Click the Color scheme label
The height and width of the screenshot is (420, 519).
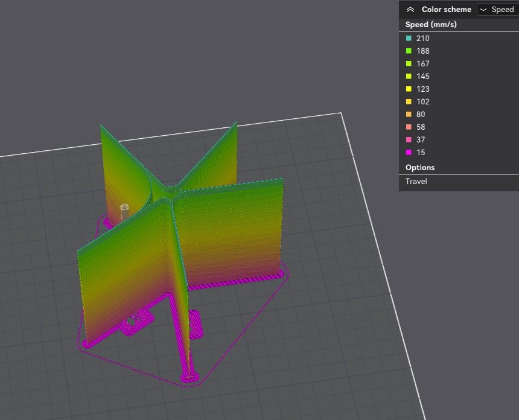(446, 10)
